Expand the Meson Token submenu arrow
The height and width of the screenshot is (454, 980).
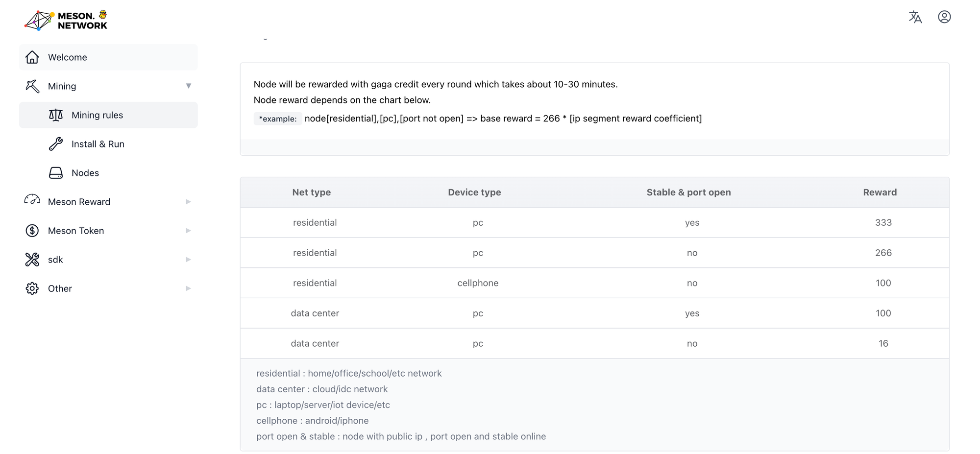(188, 231)
